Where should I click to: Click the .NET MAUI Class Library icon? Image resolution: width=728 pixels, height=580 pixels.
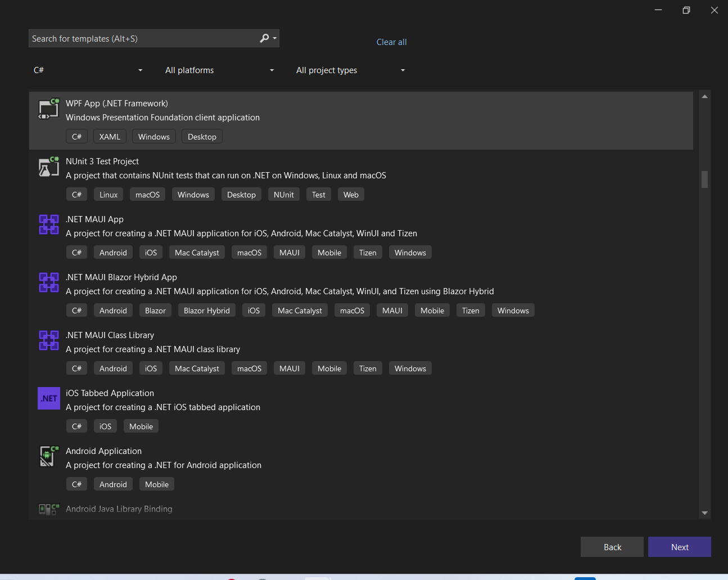tap(48, 340)
